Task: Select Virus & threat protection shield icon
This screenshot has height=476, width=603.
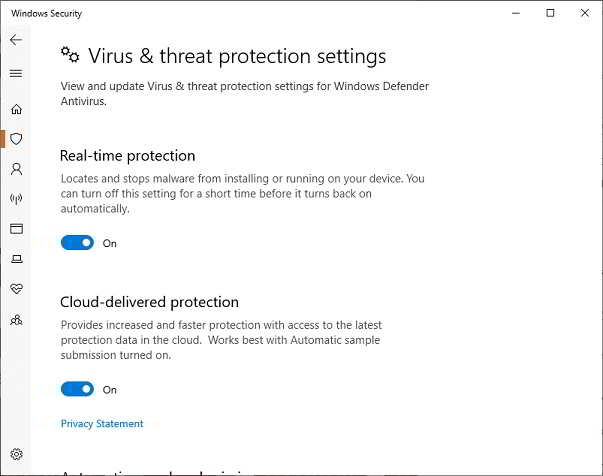Action: 16,139
